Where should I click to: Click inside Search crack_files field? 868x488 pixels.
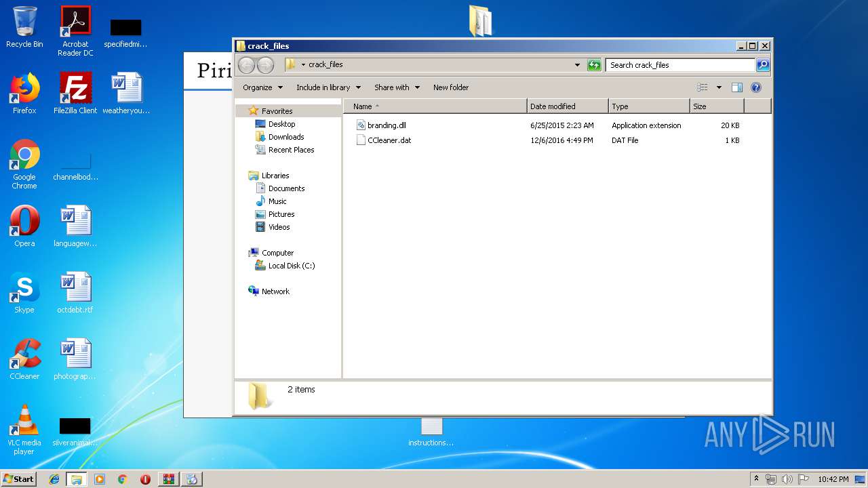tap(680, 65)
